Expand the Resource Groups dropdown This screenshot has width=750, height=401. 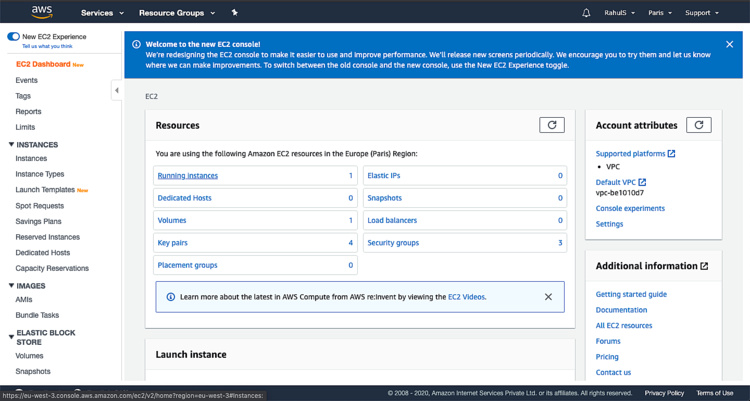click(x=177, y=13)
